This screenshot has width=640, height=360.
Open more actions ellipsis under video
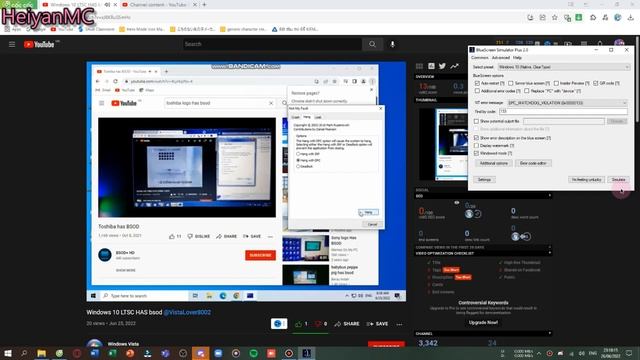tap(399, 324)
